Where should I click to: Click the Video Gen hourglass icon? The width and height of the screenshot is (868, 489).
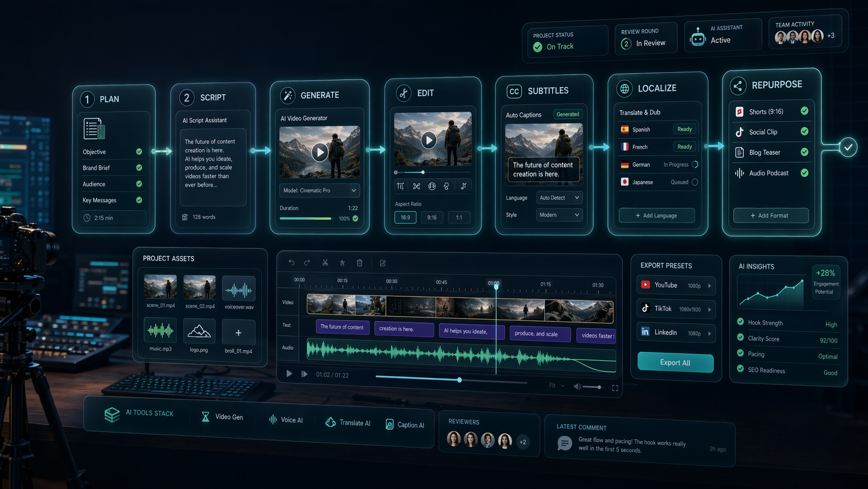point(206,416)
